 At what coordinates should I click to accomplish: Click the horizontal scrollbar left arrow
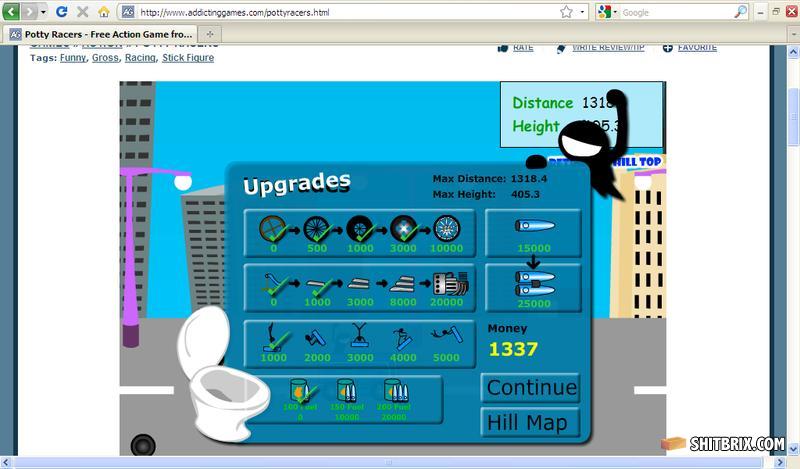click(6, 462)
